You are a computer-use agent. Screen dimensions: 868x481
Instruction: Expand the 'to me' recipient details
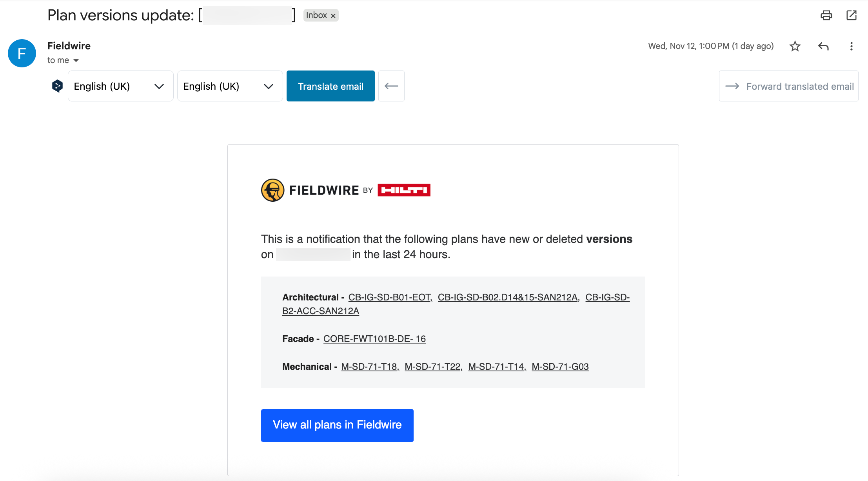(76, 60)
